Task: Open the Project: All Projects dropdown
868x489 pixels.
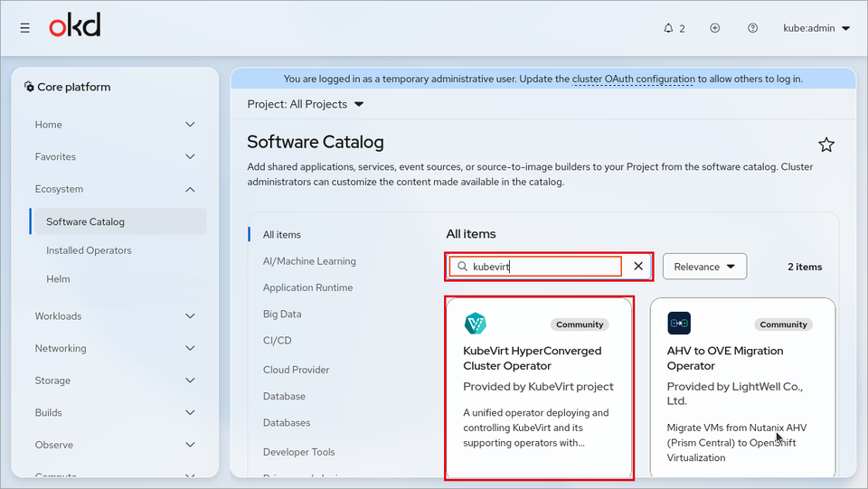Action: click(305, 104)
